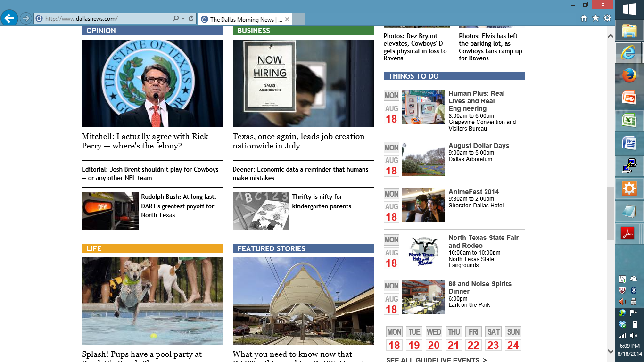Viewport: 644px width, 362px height.
Task: Open the Internet Explorer Tools gear
Action: 607,18
